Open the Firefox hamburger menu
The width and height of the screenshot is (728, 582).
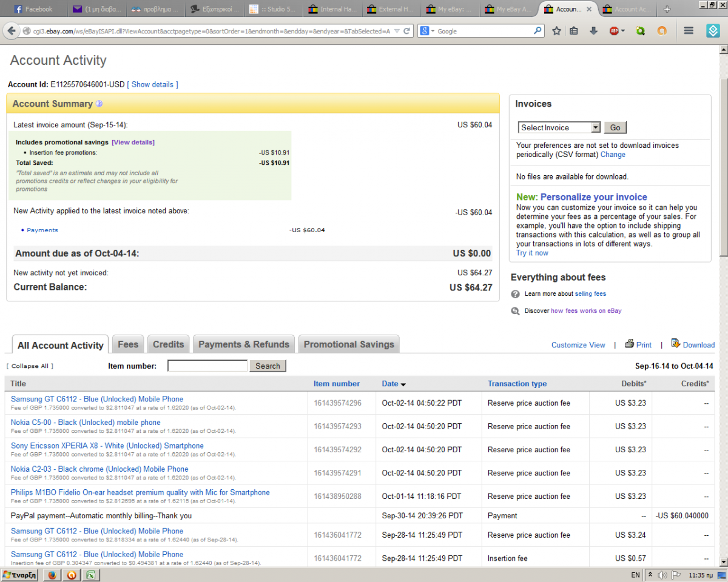tap(689, 31)
